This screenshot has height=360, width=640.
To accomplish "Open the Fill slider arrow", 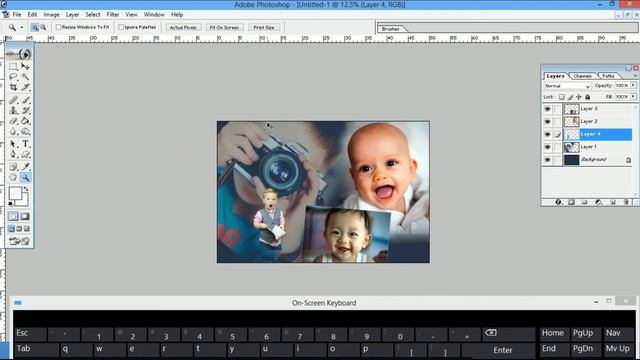I will click(633, 97).
